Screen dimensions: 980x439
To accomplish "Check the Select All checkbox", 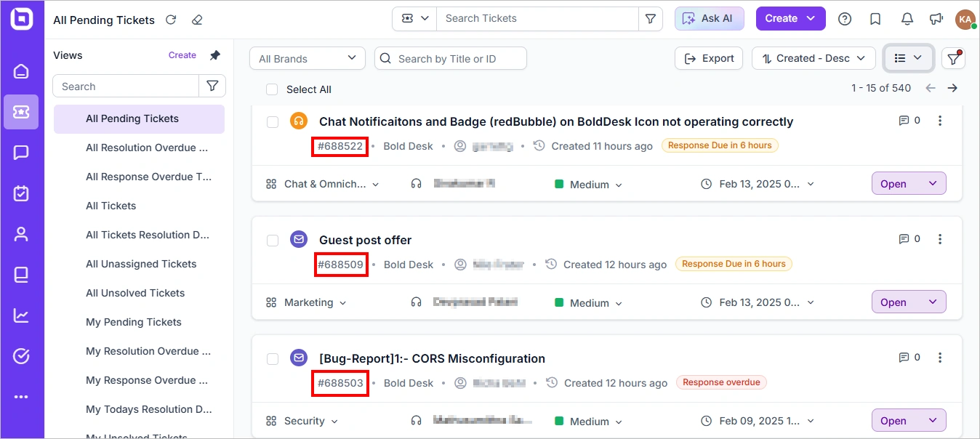I will coord(272,89).
